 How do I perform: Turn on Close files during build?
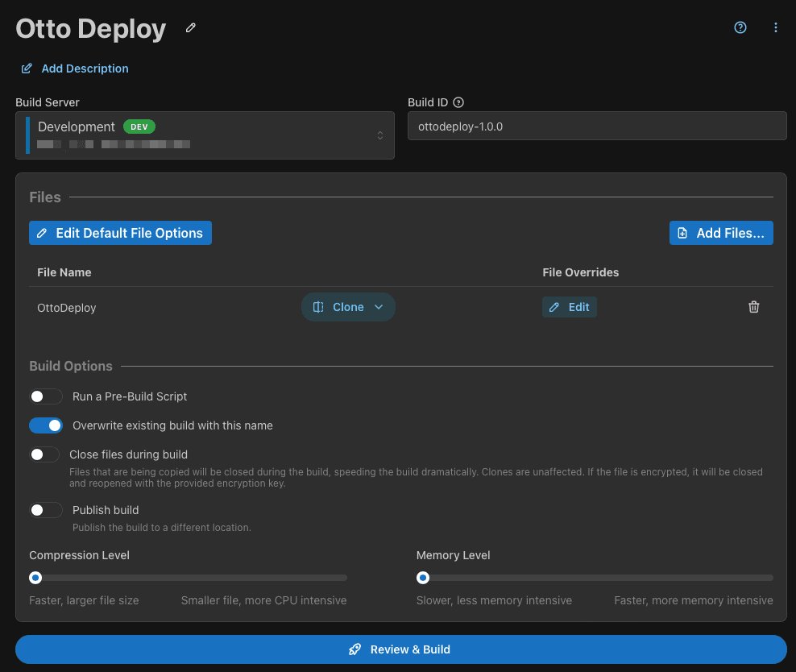tap(46, 454)
